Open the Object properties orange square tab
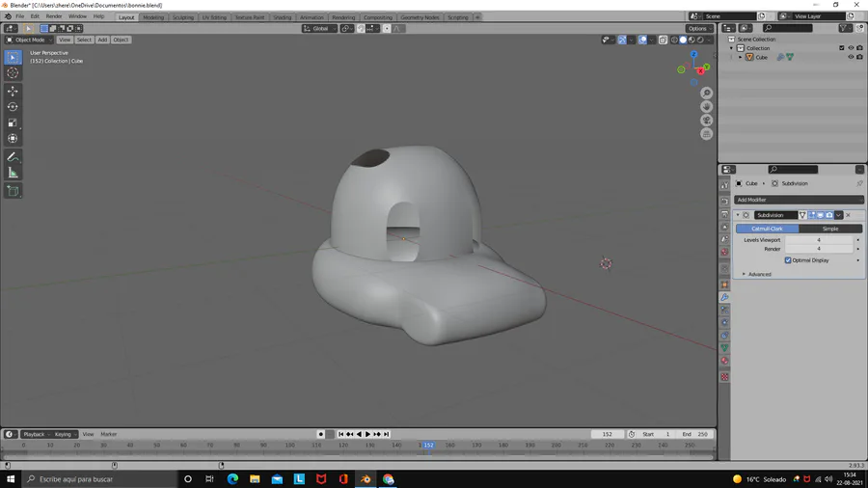The image size is (868, 488). (x=724, y=285)
